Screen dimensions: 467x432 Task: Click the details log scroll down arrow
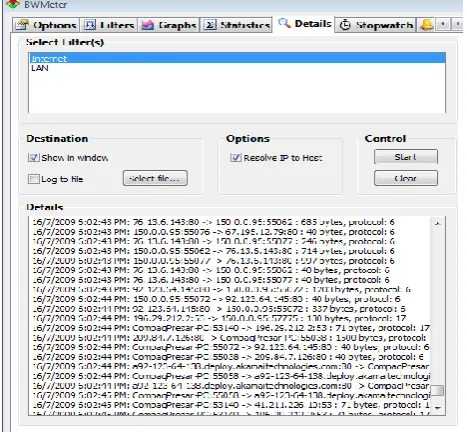click(438, 407)
